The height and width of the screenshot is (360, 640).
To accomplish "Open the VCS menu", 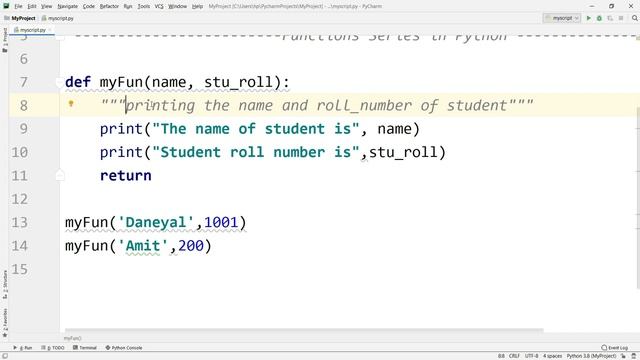I will pos(159,6).
